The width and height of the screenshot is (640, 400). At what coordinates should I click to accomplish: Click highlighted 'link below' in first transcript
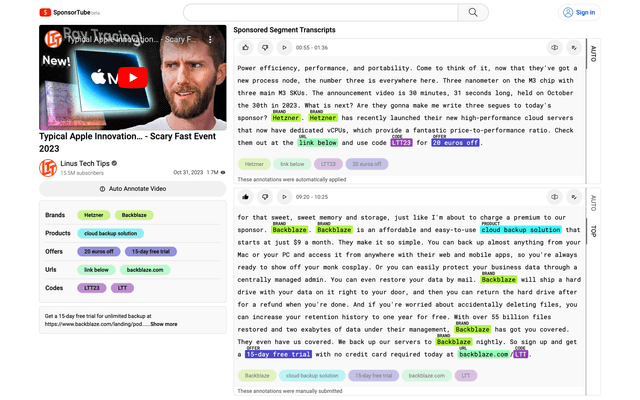pyautogui.click(x=318, y=143)
